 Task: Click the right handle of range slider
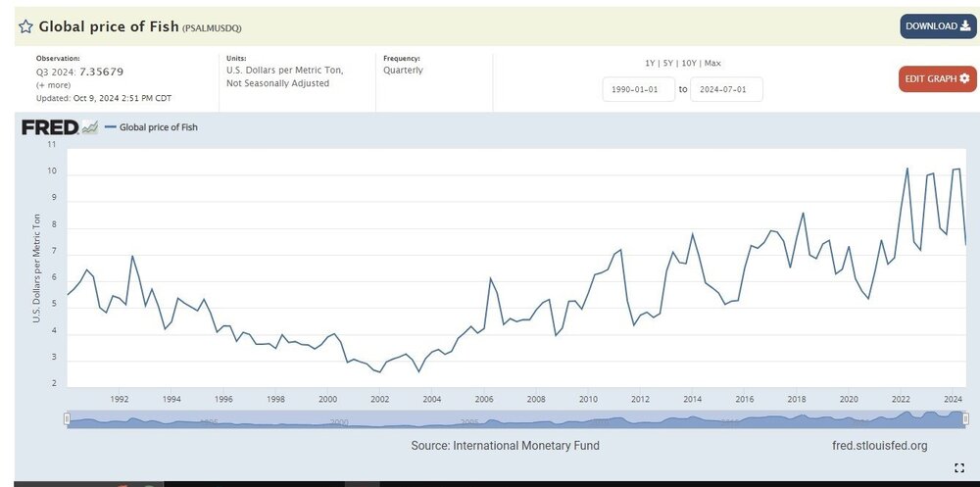coord(964,419)
